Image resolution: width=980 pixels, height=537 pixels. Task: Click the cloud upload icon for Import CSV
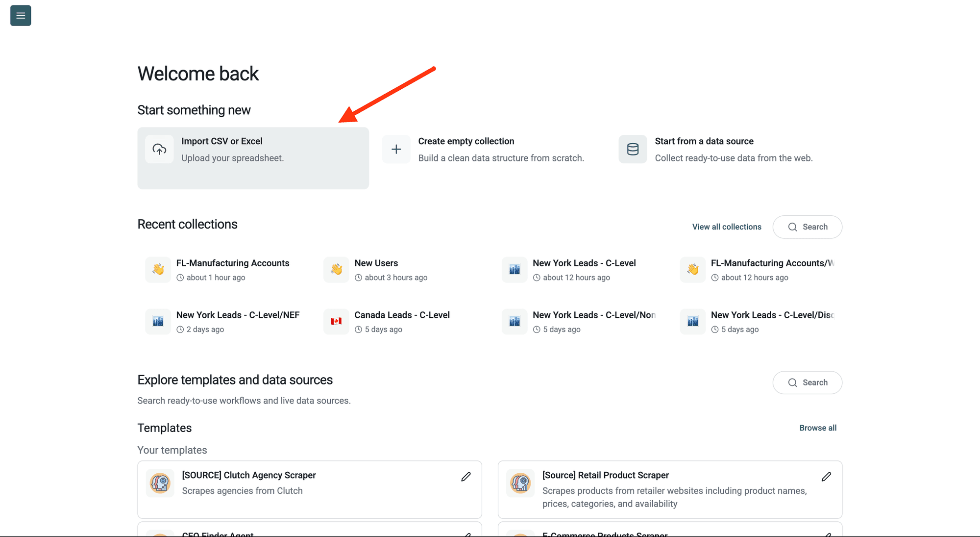[x=159, y=149]
